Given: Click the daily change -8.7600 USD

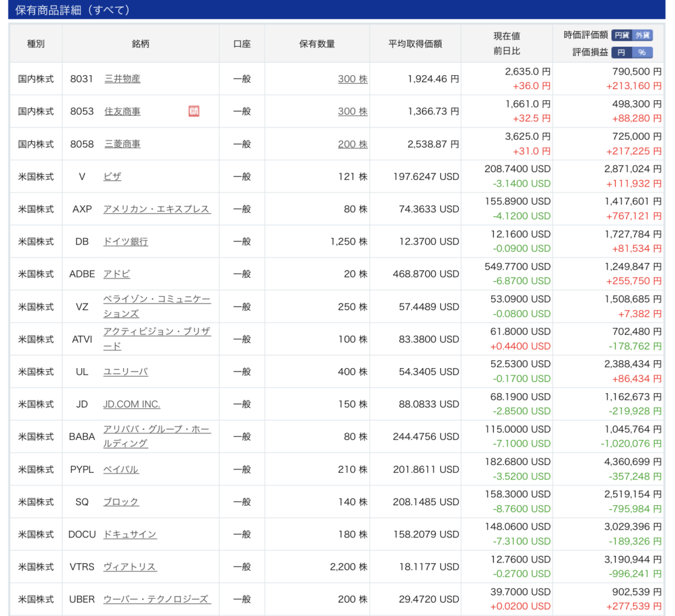Looking at the screenshot, I should pyautogui.click(x=522, y=508).
